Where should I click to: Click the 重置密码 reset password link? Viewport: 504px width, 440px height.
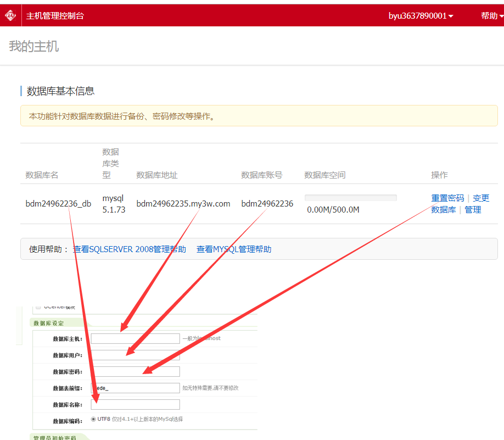pos(447,198)
